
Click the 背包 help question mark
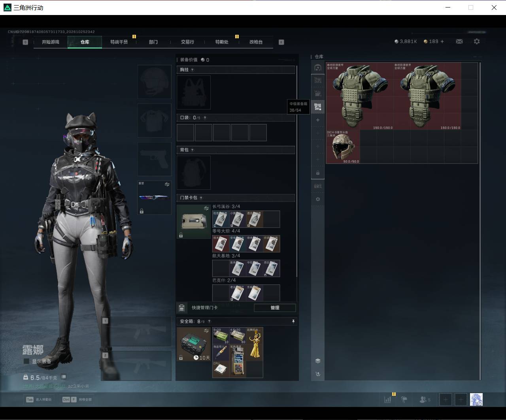click(193, 150)
